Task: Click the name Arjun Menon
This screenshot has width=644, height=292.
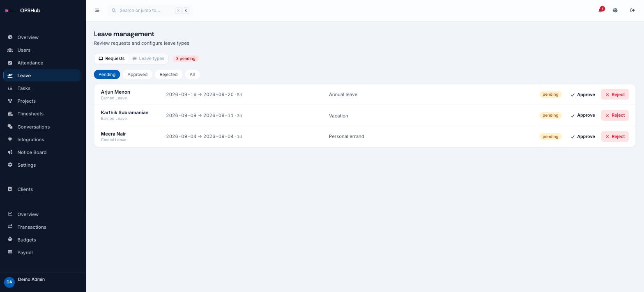Action: pos(115,92)
